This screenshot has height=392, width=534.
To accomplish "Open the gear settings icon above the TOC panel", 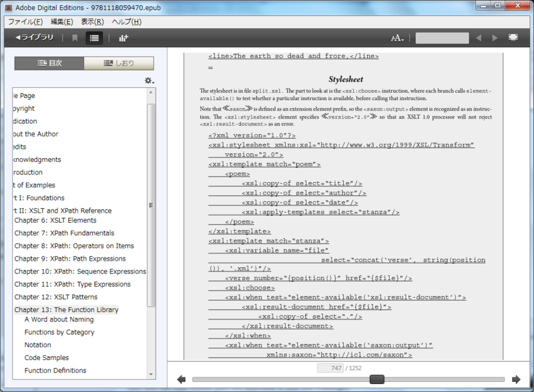I will [150, 79].
